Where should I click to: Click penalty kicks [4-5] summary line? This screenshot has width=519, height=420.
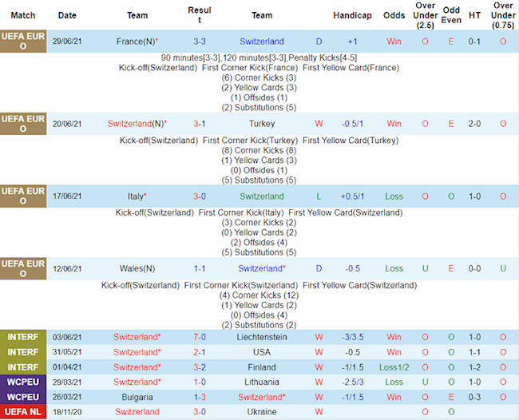click(259, 57)
